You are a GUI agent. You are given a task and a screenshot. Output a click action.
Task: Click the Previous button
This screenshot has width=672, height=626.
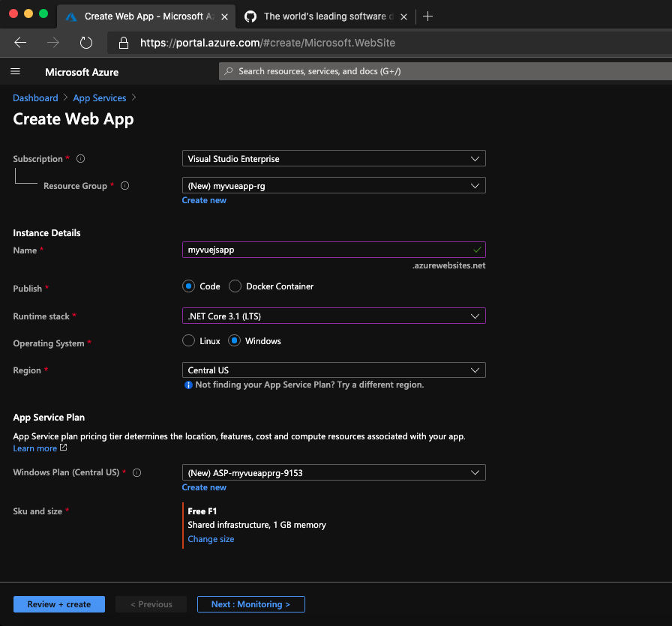click(151, 604)
